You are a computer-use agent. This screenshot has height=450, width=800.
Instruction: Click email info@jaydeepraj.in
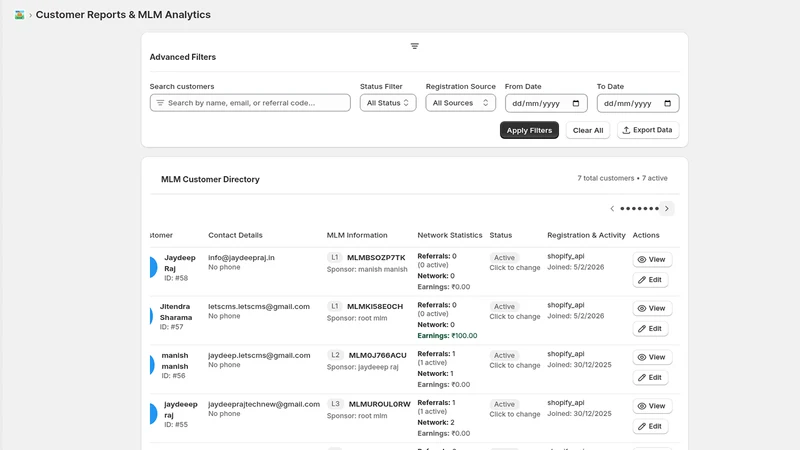(x=241, y=258)
